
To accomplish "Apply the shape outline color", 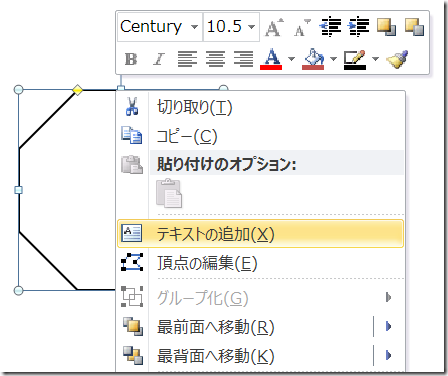I will point(355,59).
